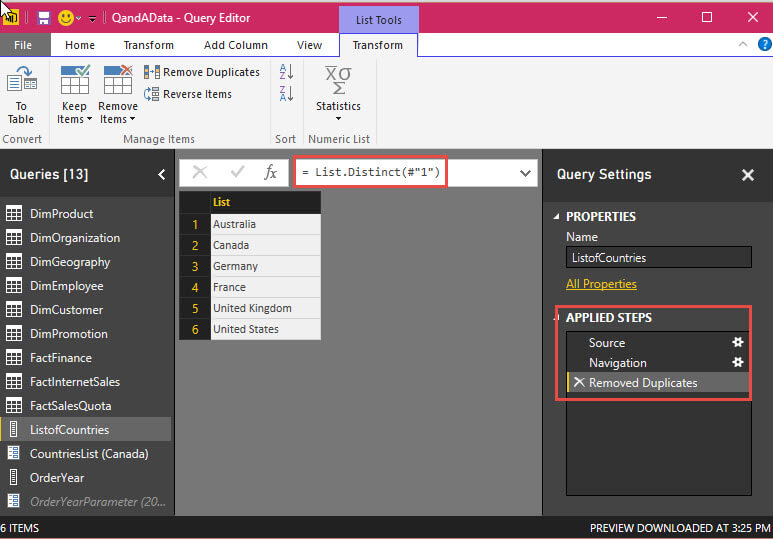Collapse the Queries pane with arrow
The image size is (773, 539).
tap(162, 175)
